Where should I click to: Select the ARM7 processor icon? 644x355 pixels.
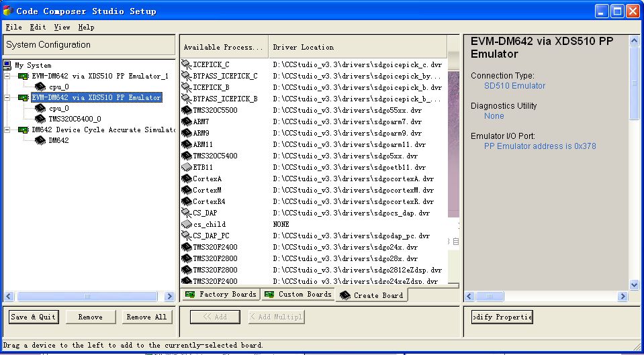click(187, 122)
